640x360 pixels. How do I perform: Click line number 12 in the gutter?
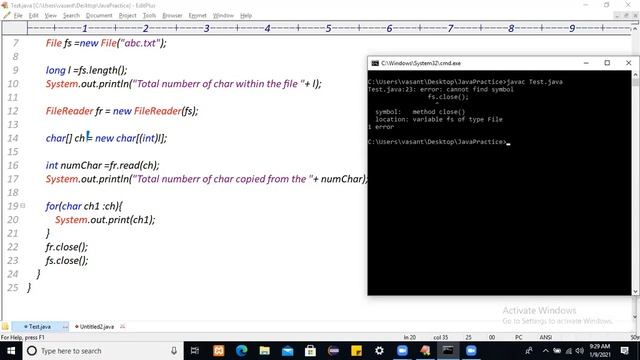tap(13, 111)
